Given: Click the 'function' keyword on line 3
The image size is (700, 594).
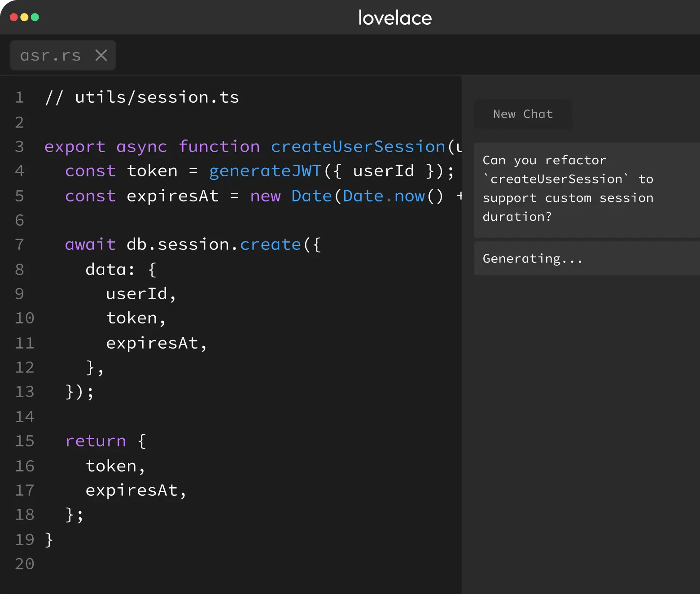Looking at the screenshot, I should (219, 147).
